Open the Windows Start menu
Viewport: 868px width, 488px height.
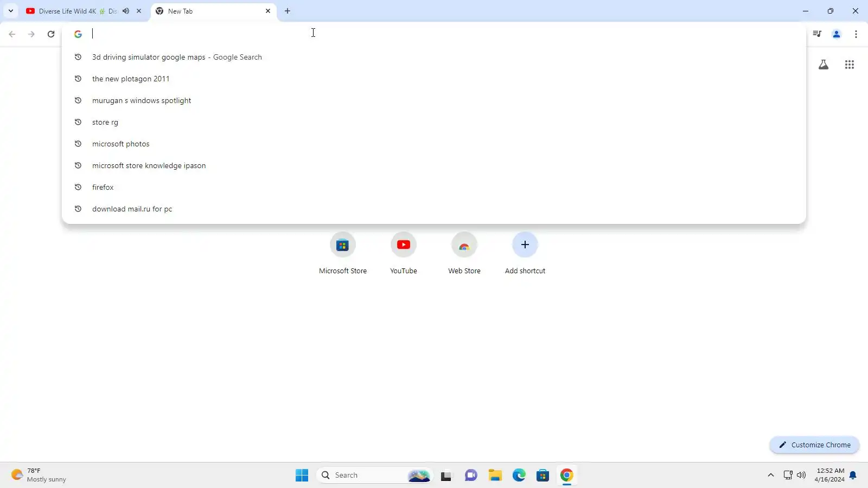click(302, 475)
